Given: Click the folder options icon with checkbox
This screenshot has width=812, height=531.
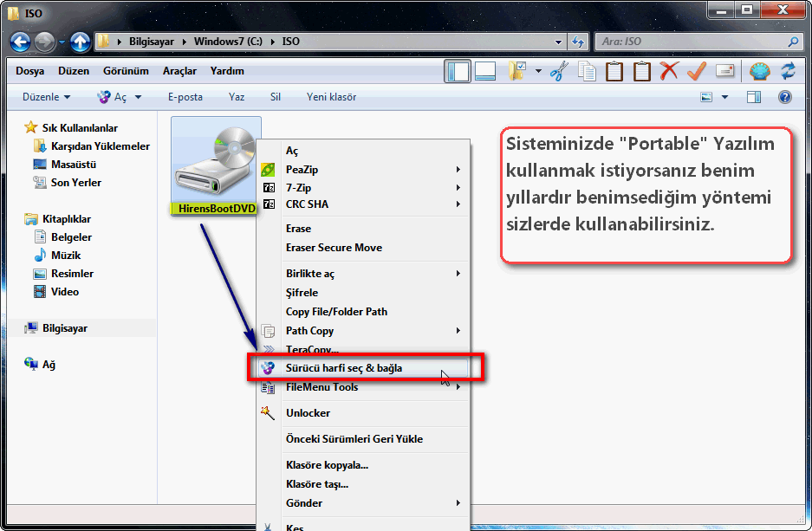Looking at the screenshot, I should (517, 71).
